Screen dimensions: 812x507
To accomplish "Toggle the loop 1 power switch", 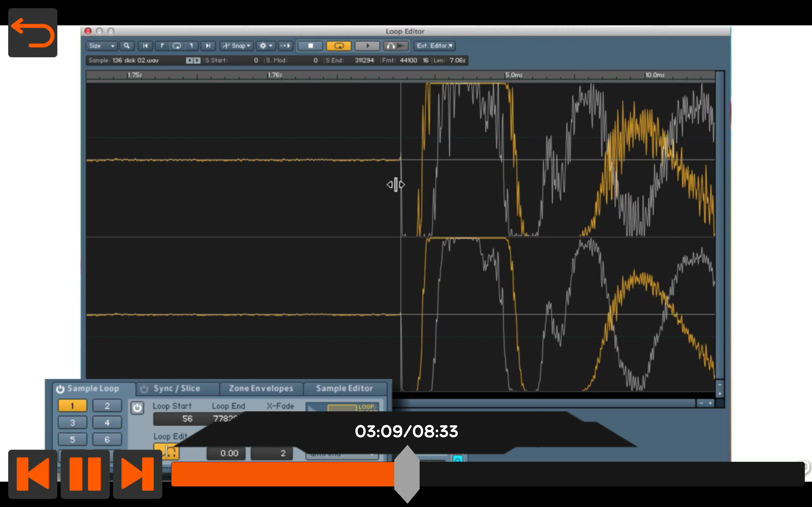I will coord(137,408).
